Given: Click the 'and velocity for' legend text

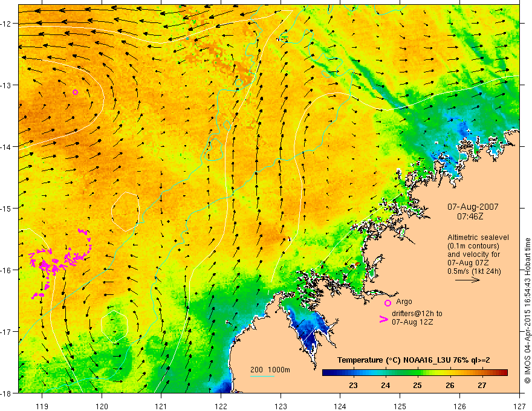Looking at the screenshot, I should [x=473, y=254].
